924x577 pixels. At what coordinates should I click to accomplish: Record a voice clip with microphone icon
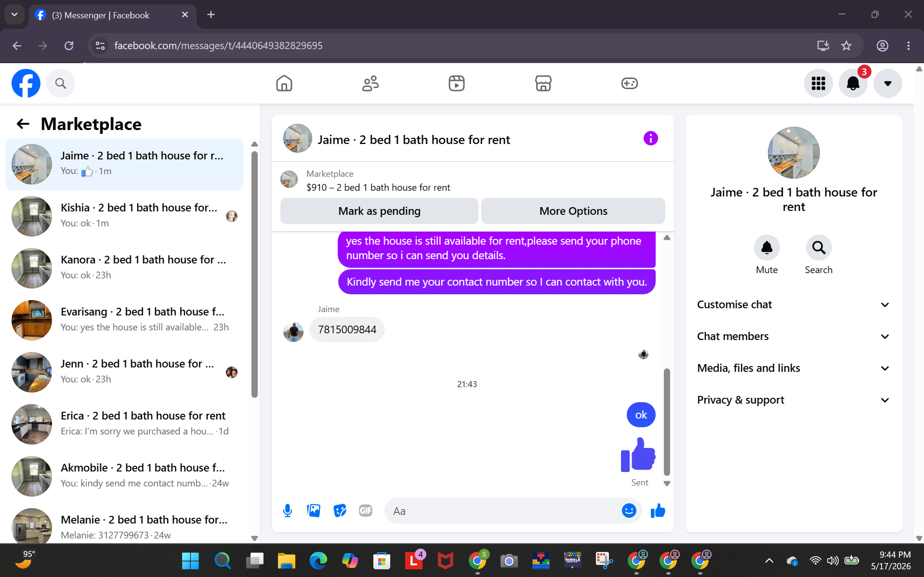click(288, 511)
